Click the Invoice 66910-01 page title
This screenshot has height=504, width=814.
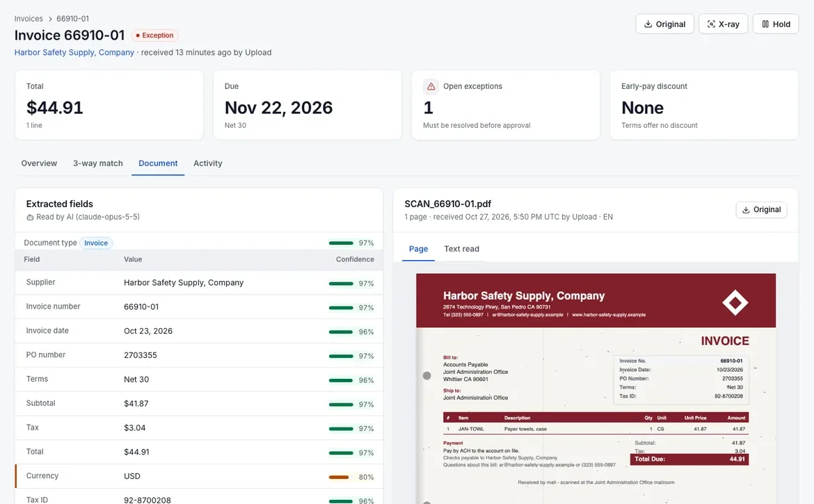(x=70, y=35)
